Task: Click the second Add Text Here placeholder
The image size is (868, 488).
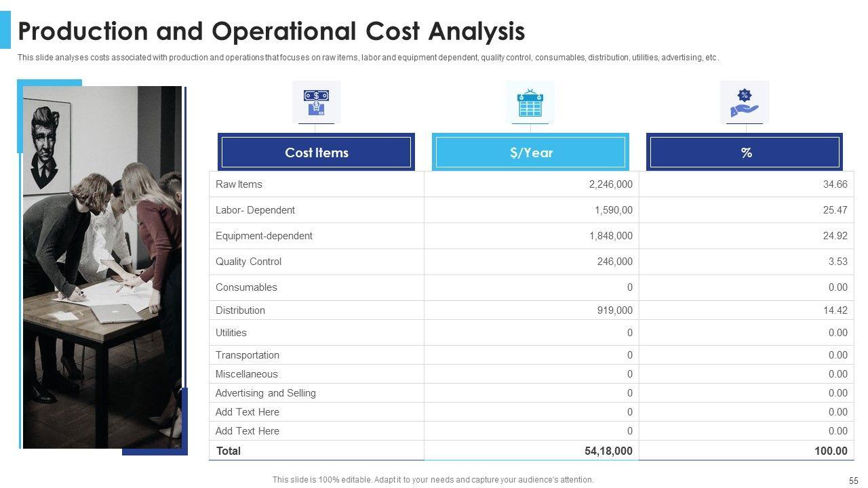Action: [x=247, y=431]
